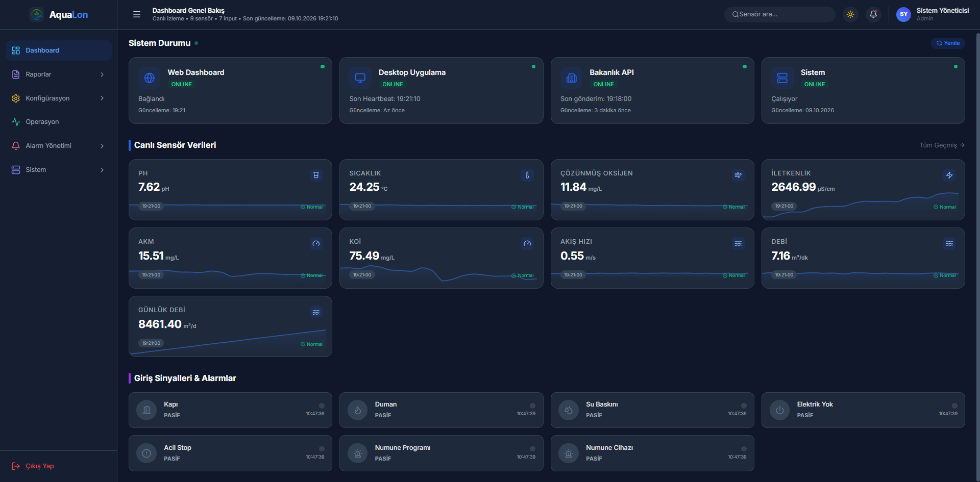This screenshot has width=980, height=482.
Task: Open the Operasyon sidebar item
Action: pos(59,122)
